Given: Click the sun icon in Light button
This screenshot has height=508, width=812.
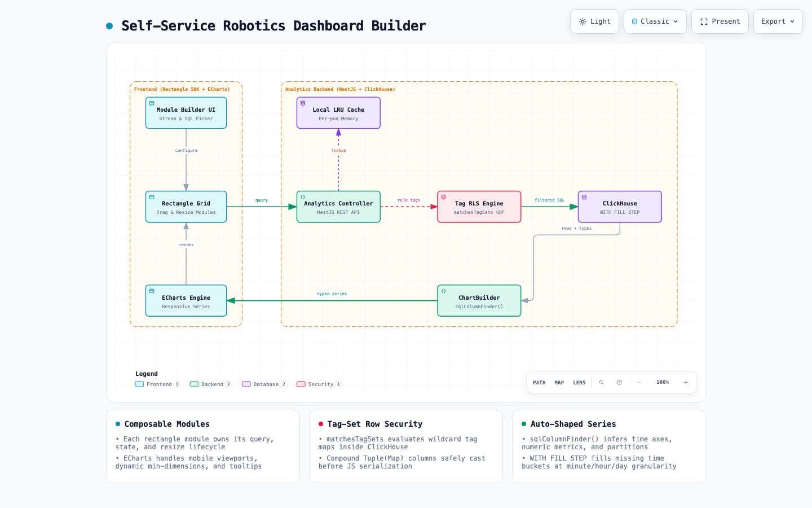Looking at the screenshot, I should click(582, 21).
